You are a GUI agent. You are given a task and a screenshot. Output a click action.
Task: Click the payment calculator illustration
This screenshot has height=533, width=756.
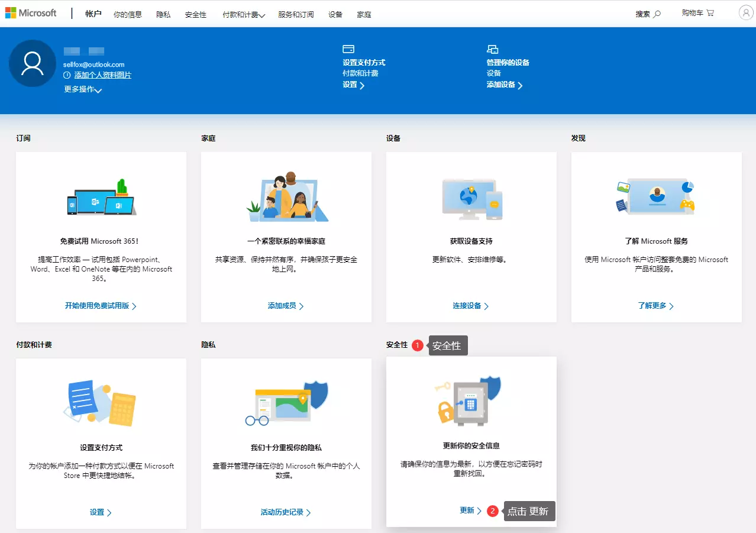click(101, 403)
